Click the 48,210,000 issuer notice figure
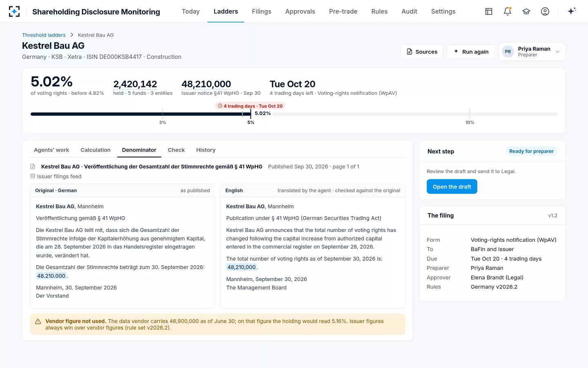This screenshot has width=588, height=368. [x=206, y=84]
